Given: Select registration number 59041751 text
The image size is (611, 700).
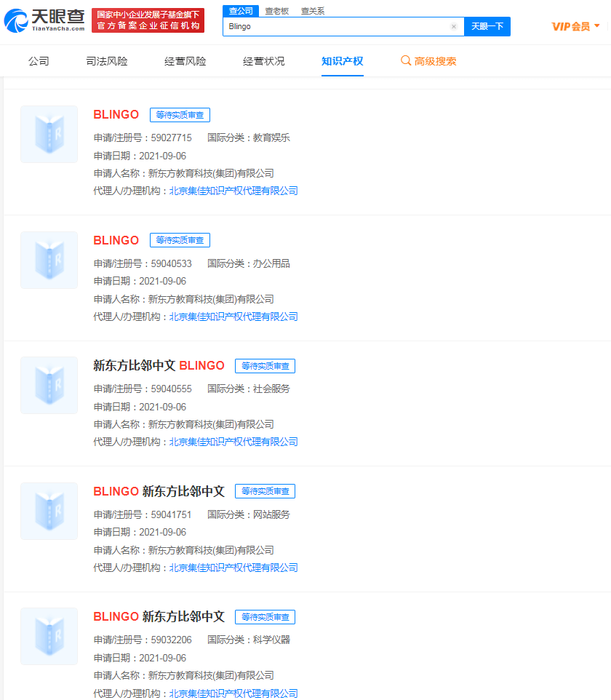Looking at the screenshot, I should (x=172, y=514).
